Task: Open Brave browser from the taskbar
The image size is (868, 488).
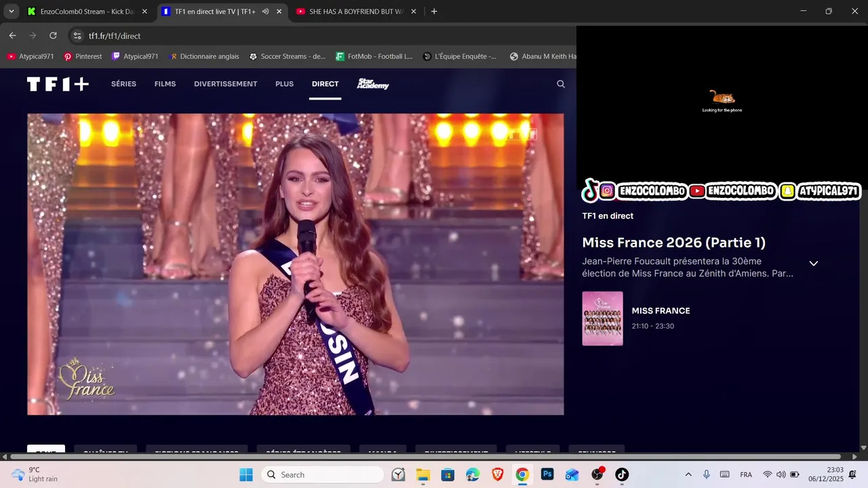Action: (498, 474)
